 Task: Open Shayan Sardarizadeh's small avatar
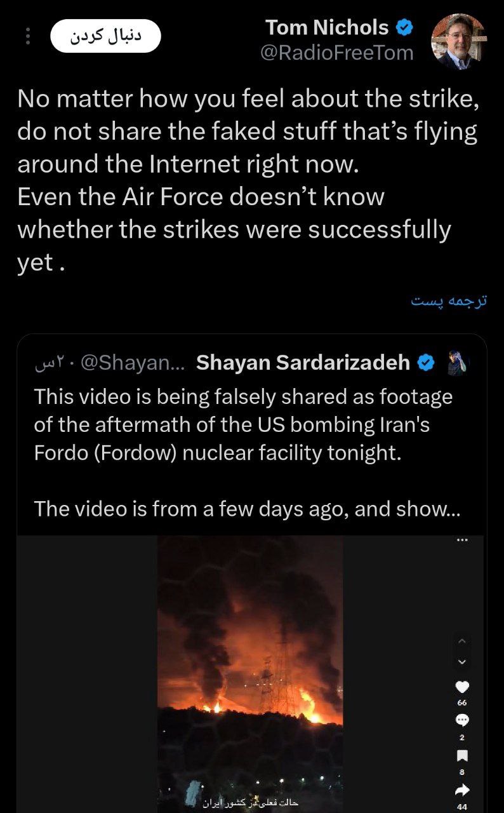point(458,362)
